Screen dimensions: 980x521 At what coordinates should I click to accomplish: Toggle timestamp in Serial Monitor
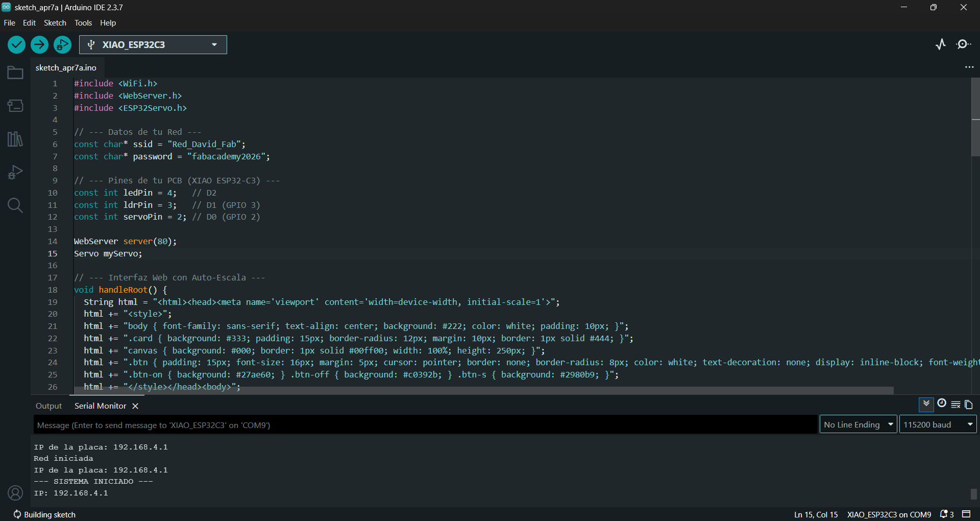pos(942,404)
